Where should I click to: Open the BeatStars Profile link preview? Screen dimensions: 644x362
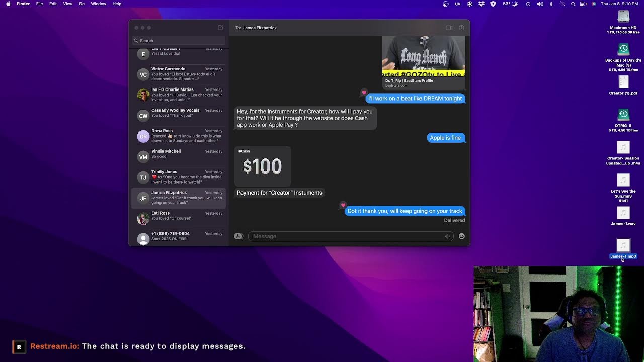tap(424, 62)
